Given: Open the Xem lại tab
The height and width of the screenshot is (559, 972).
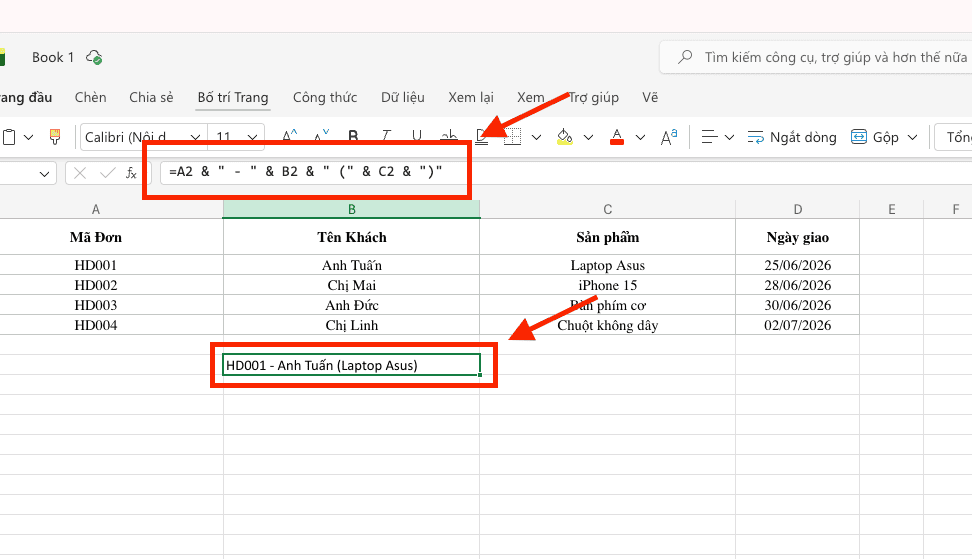Looking at the screenshot, I should [x=471, y=97].
